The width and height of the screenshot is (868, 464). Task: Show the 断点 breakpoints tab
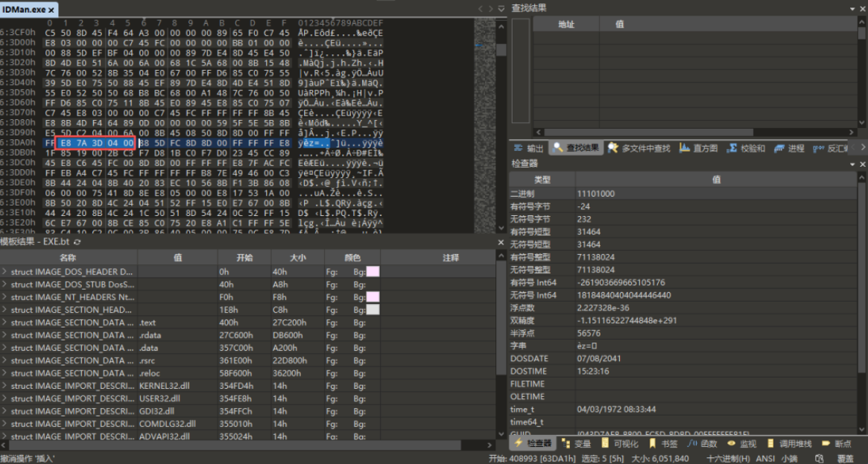[836, 444]
